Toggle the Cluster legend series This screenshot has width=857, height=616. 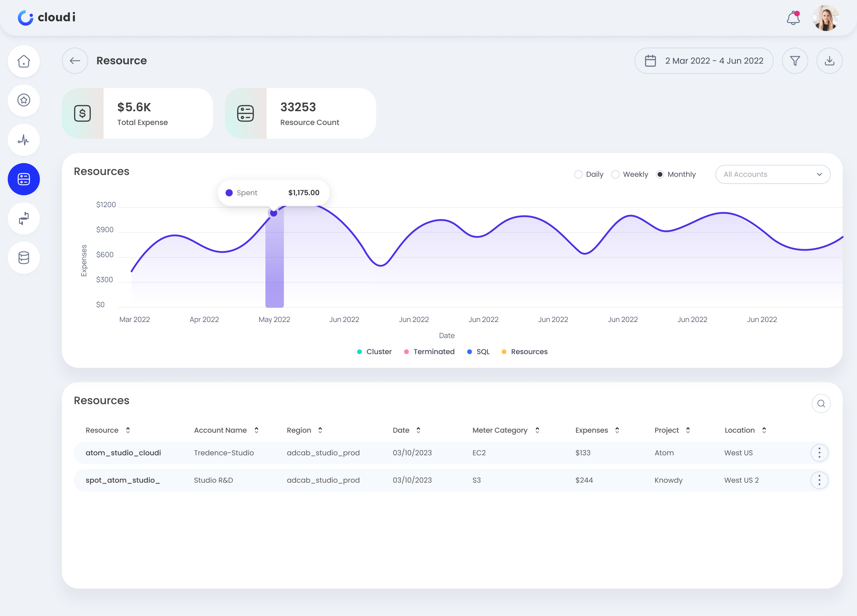point(374,351)
